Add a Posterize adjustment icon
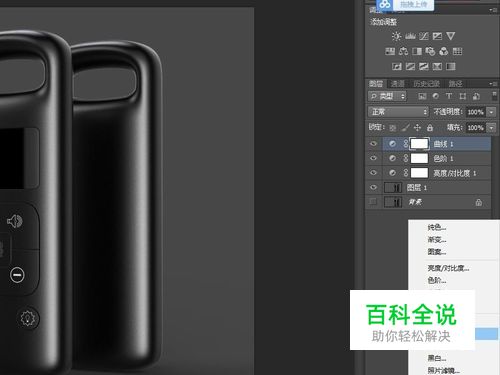 pos(410,66)
